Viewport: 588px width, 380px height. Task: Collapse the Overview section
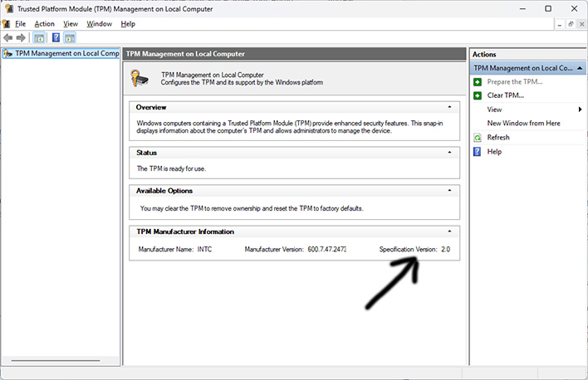point(449,107)
